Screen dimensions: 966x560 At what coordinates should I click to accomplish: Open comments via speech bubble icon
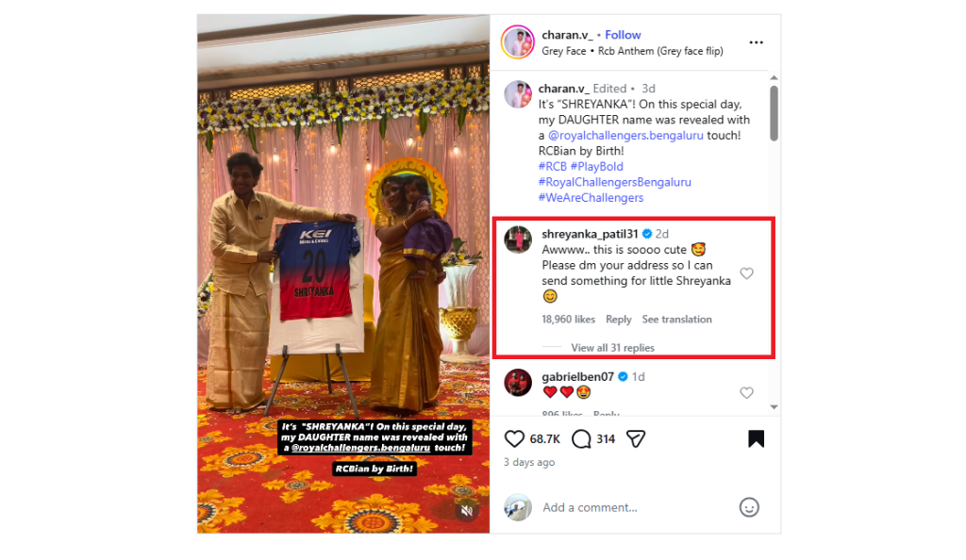(582, 438)
